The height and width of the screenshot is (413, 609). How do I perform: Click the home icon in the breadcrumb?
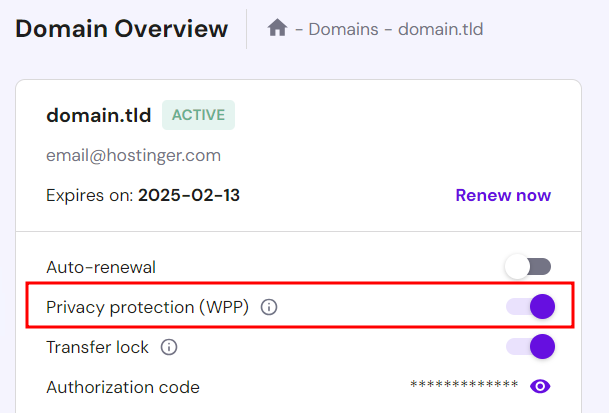[x=278, y=28]
